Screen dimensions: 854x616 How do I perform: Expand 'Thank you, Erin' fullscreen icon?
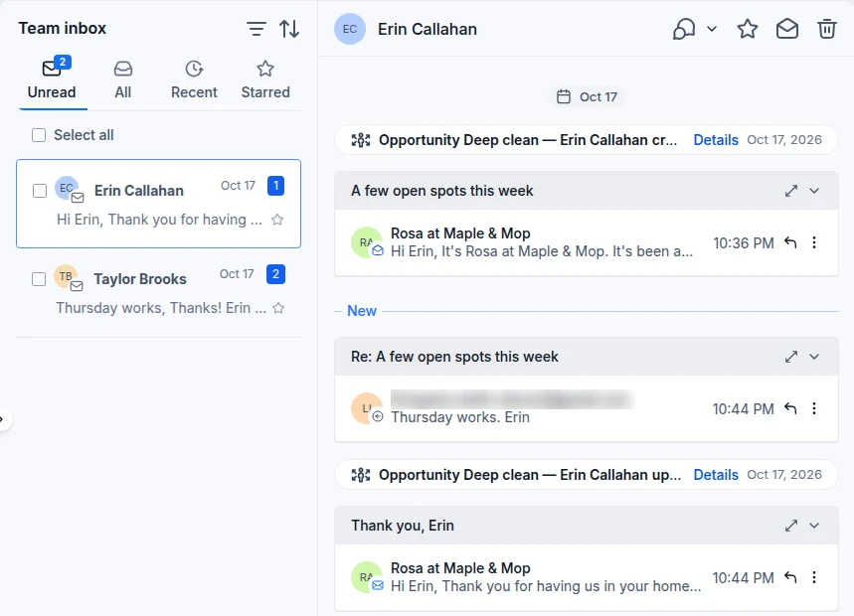(791, 526)
